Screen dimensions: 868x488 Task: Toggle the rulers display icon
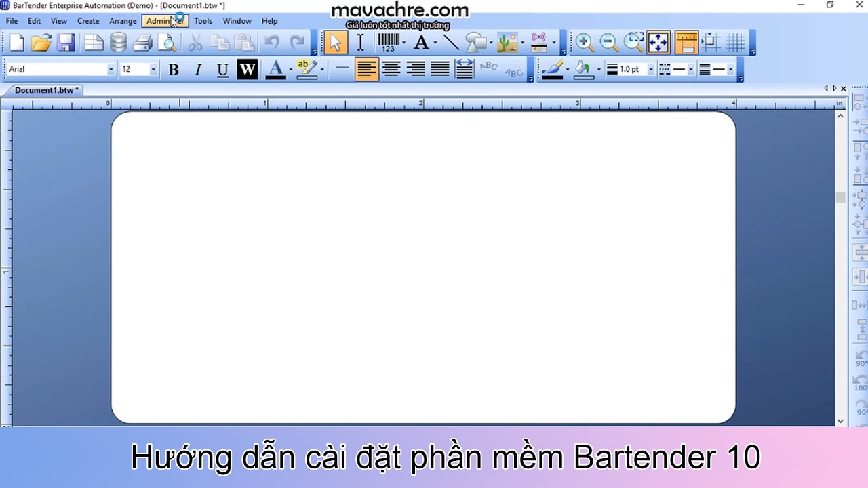(x=686, y=43)
